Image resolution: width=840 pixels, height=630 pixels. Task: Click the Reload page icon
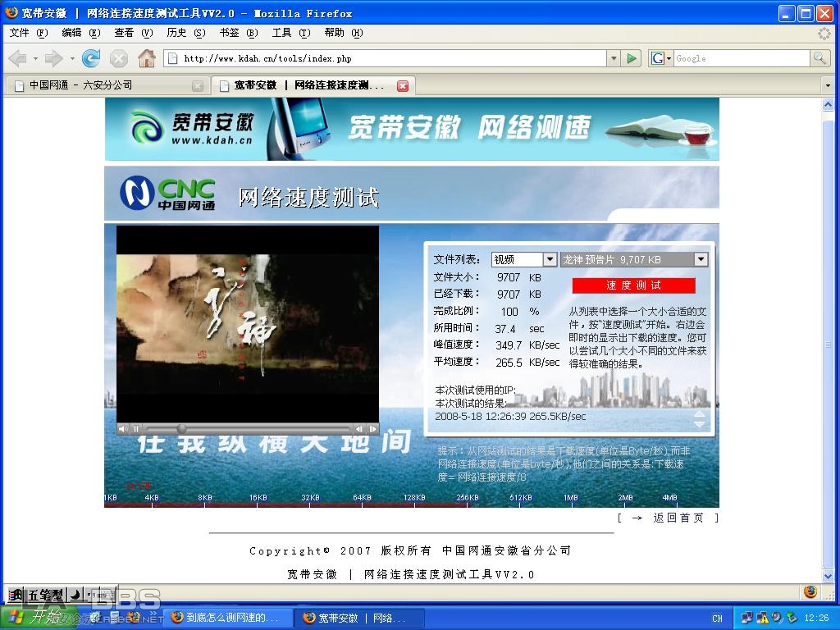[90, 58]
